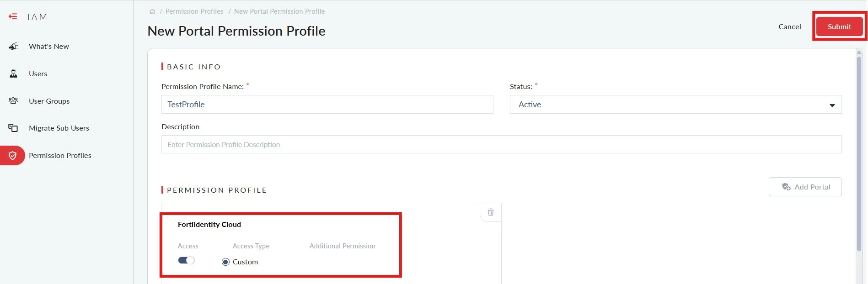868x284 pixels.
Task: Submit the new permission profile
Action: (840, 26)
